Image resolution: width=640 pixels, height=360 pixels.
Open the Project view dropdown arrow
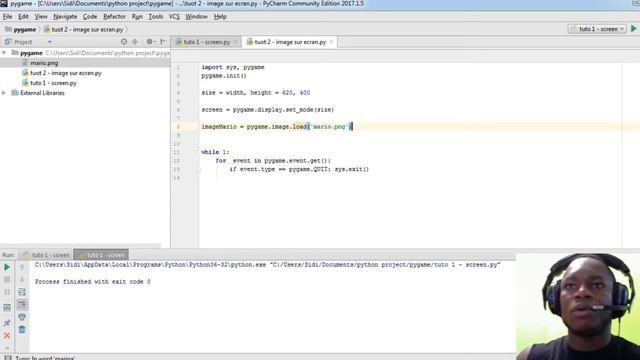click(x=50, y=42)
